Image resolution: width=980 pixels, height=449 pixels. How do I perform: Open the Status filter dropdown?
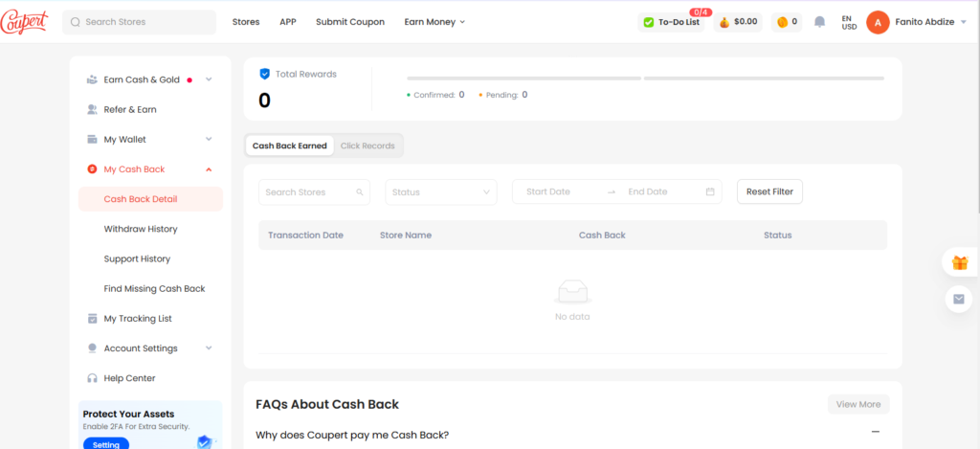tap(440, 192)
